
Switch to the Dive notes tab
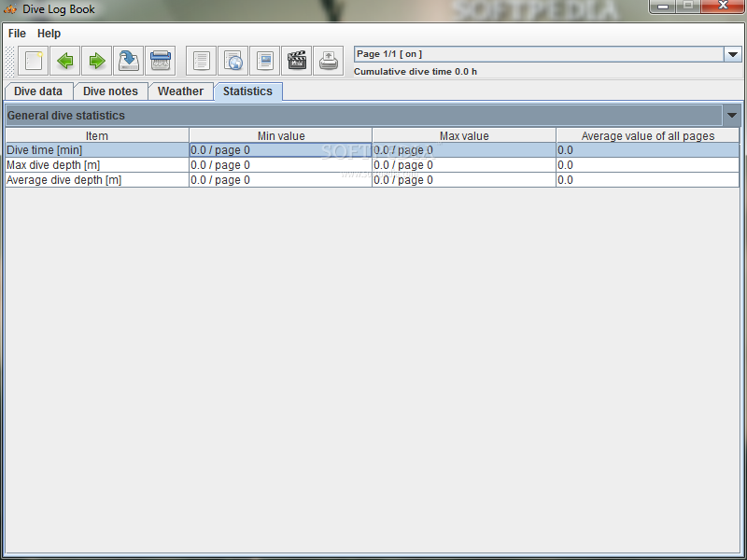click(x=110, y=91)
